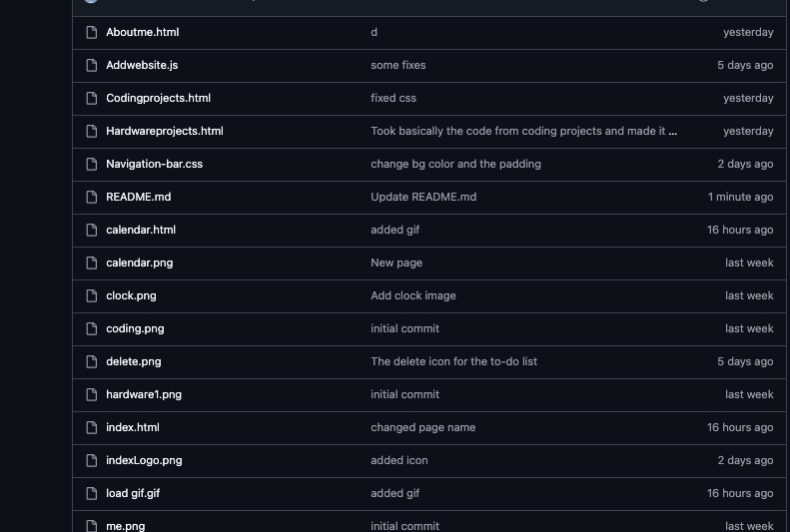Click the file icon beside index.html
The image size is (790, 532).
click(x=92, y=427)
